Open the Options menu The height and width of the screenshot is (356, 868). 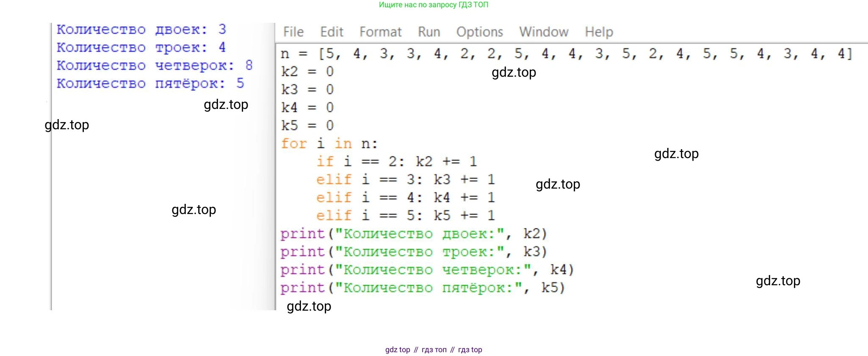[x=480, y=32]
